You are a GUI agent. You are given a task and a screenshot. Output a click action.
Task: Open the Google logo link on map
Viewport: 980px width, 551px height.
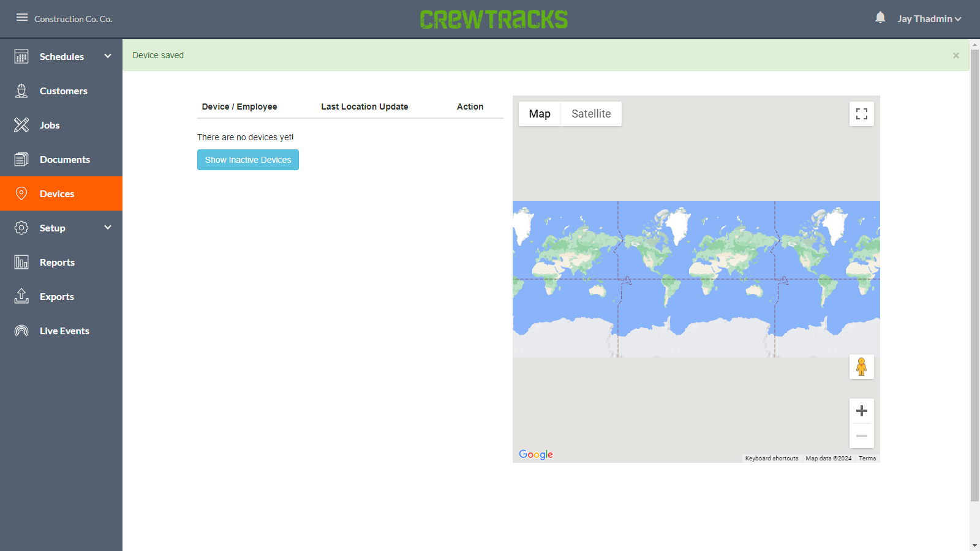pos(536,454)
